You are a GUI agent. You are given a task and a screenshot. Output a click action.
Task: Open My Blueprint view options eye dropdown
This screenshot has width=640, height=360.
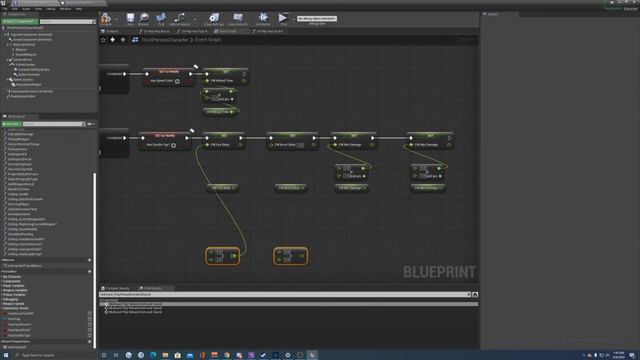tap(91, 124)
